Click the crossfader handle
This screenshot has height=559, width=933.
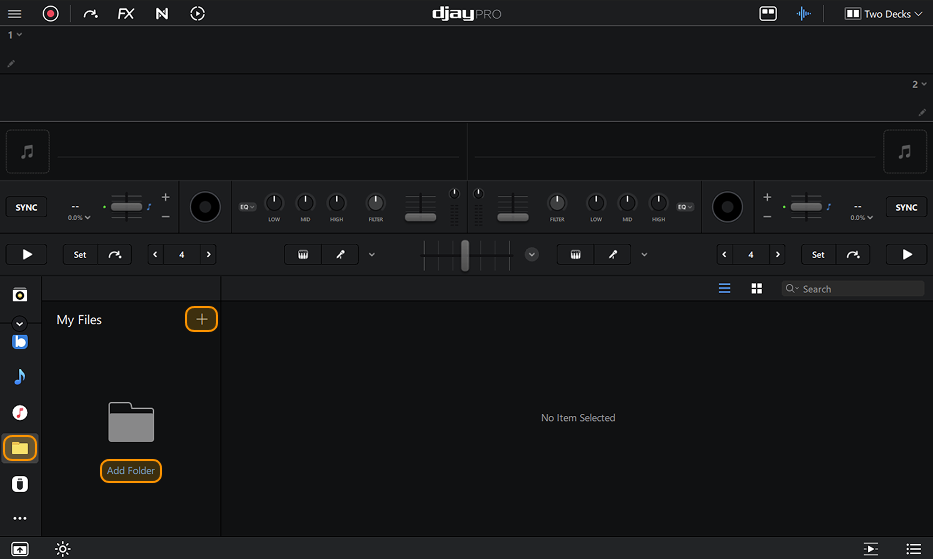[x=465, y=255]
